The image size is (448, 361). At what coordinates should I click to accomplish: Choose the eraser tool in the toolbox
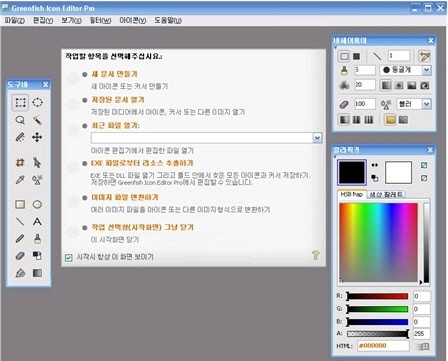point(20,256)
